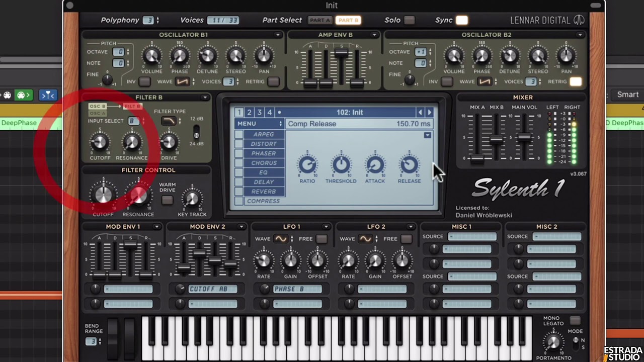Click the Oscillator B2 waveform shape icon
This screenshot has height=362, width=644.
pos(485,81)
